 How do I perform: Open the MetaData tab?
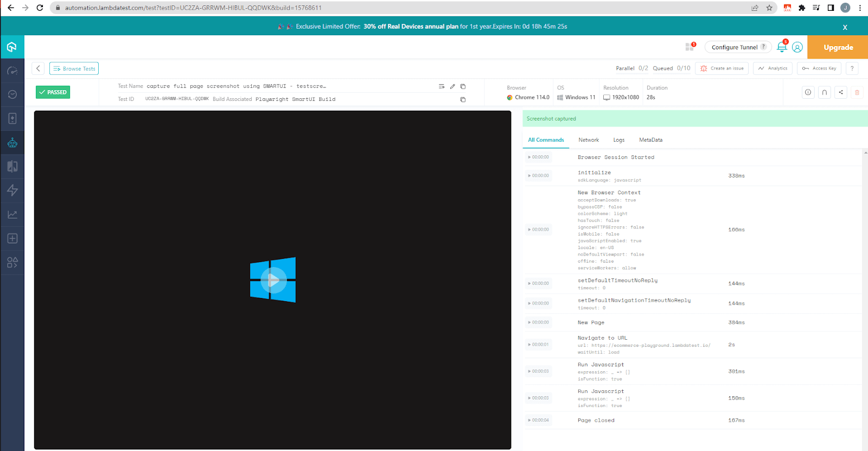click(x=650, y=140)
